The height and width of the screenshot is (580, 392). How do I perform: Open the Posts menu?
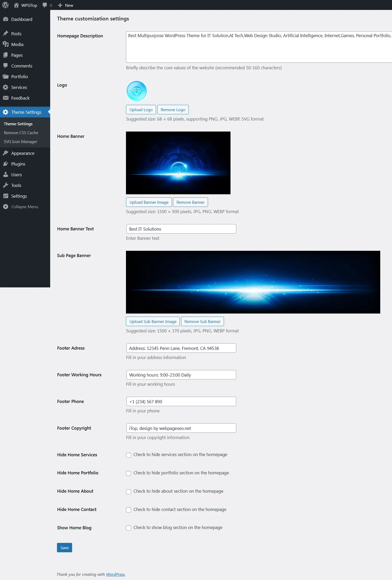point(25,33)
